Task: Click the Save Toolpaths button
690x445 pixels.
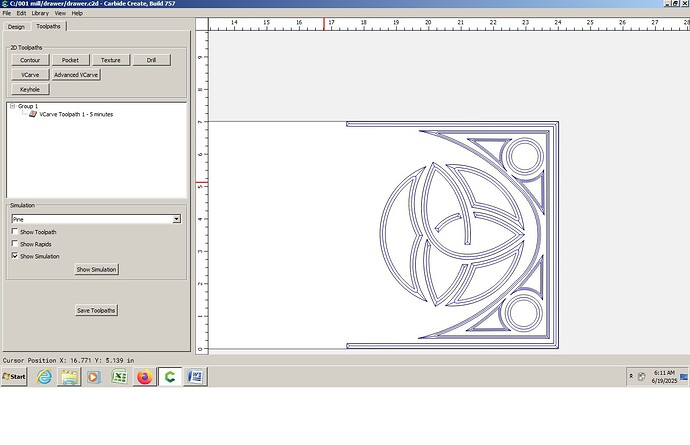Action: point(96,311)
